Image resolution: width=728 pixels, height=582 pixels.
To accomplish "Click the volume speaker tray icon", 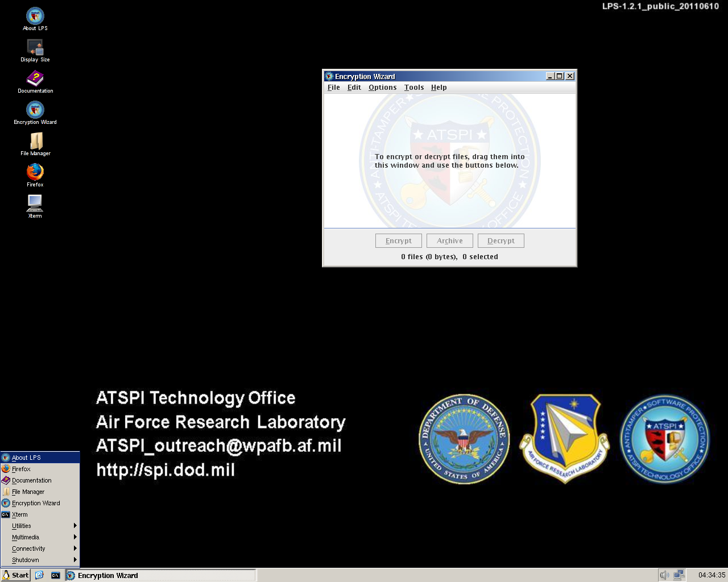I will pos(664,575).
